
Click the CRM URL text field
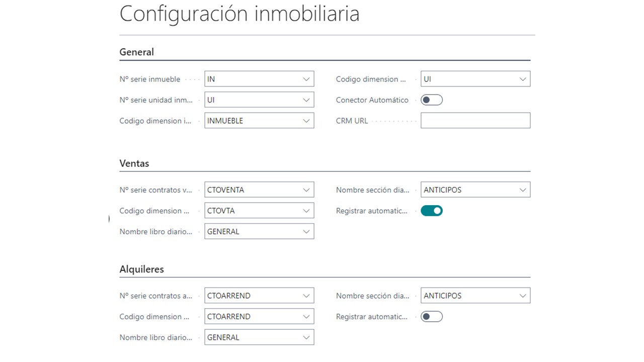pos(475,121)
